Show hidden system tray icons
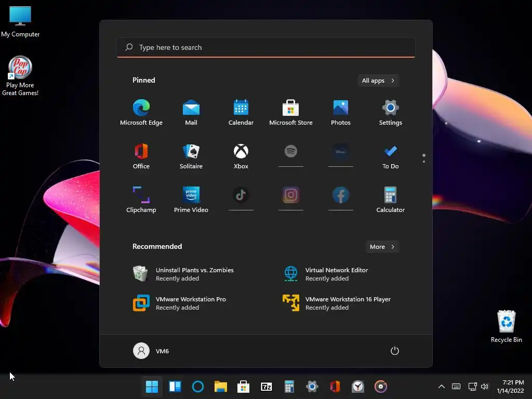Viewport: 532px width, 399px height. 442,387
